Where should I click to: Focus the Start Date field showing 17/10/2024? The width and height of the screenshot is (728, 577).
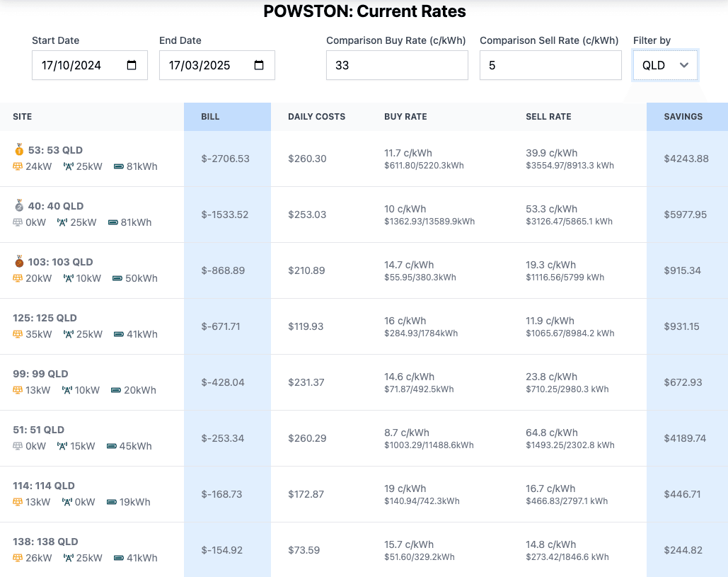coord(90,65)
